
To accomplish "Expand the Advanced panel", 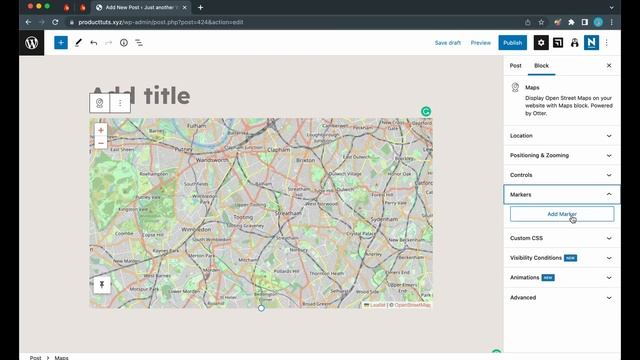I will coord(562,297).
